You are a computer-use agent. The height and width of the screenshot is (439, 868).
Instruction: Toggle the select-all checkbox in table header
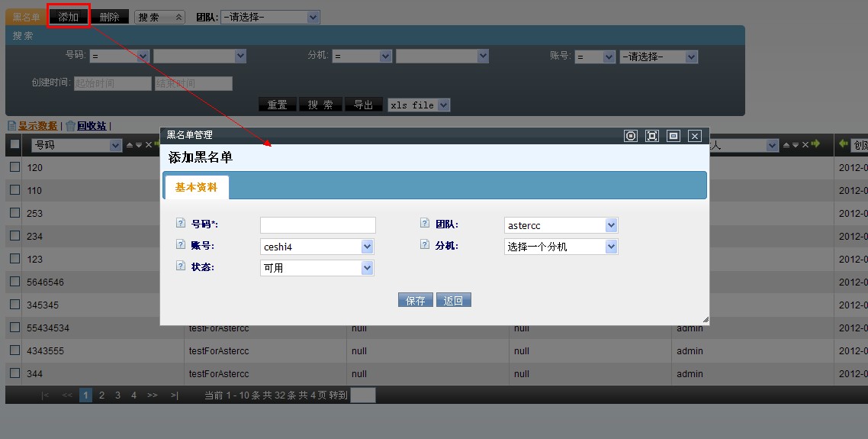[14, 144]
